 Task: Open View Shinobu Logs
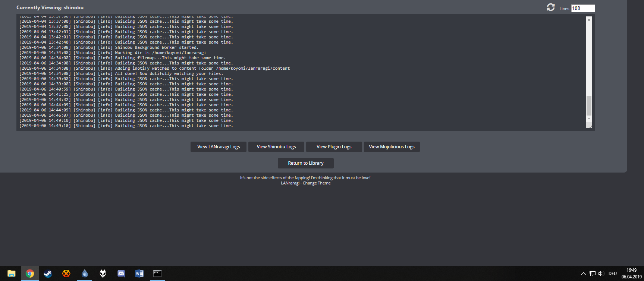pyautogui.click(x=276, y=147)
